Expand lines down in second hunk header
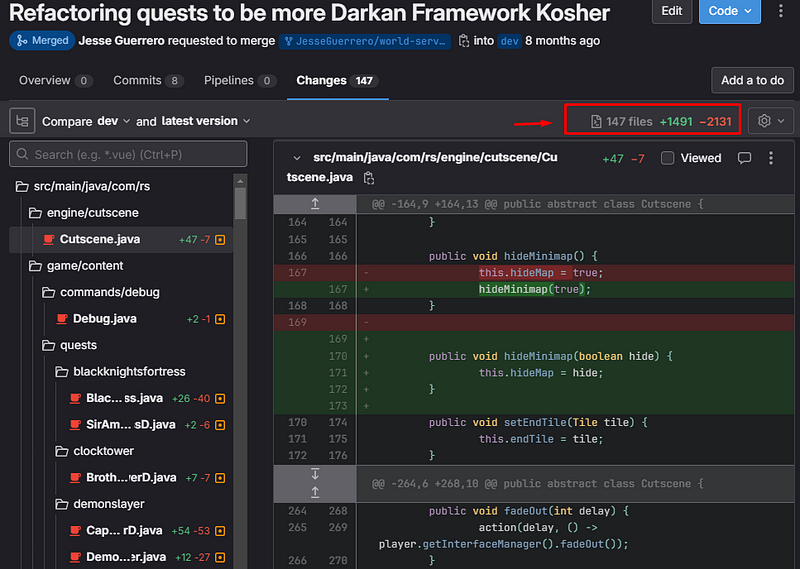Screen dimensions: 800x569 [315, 474]
